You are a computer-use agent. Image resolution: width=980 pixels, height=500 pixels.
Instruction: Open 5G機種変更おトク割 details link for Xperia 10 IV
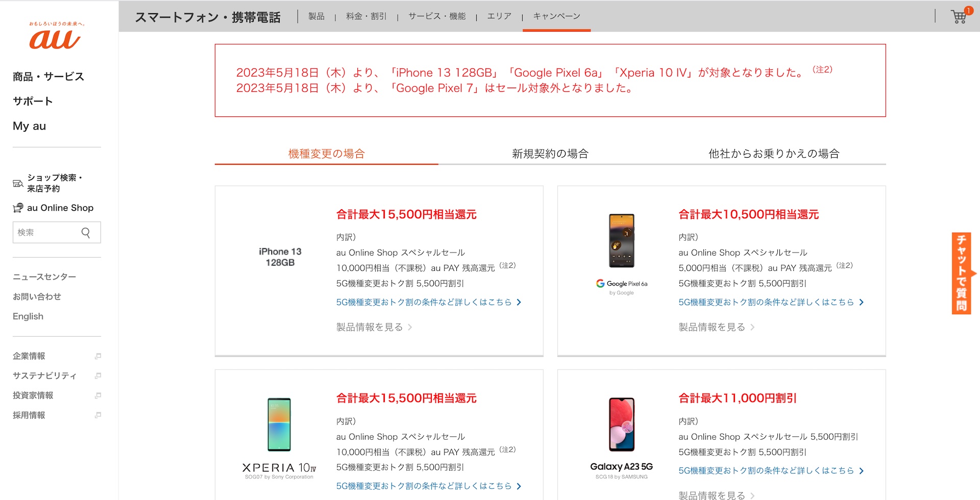(x=429, y=486)
